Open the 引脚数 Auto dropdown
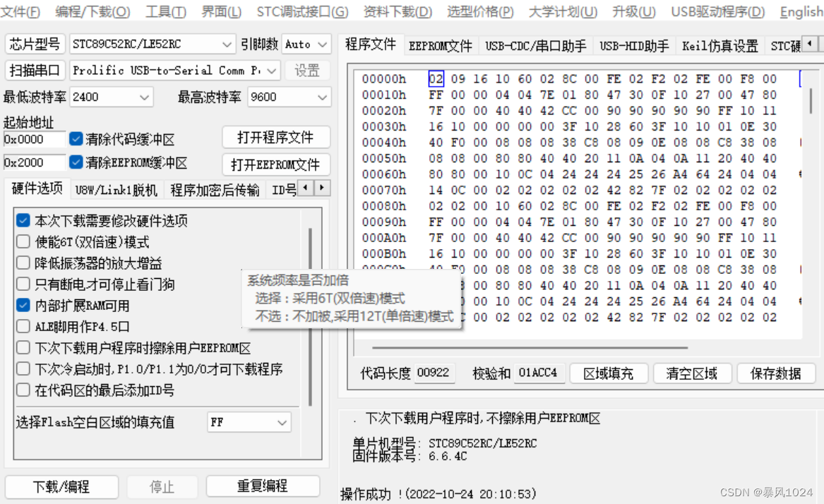This screenshot has width=824, height=504. (x=318, y=44)
